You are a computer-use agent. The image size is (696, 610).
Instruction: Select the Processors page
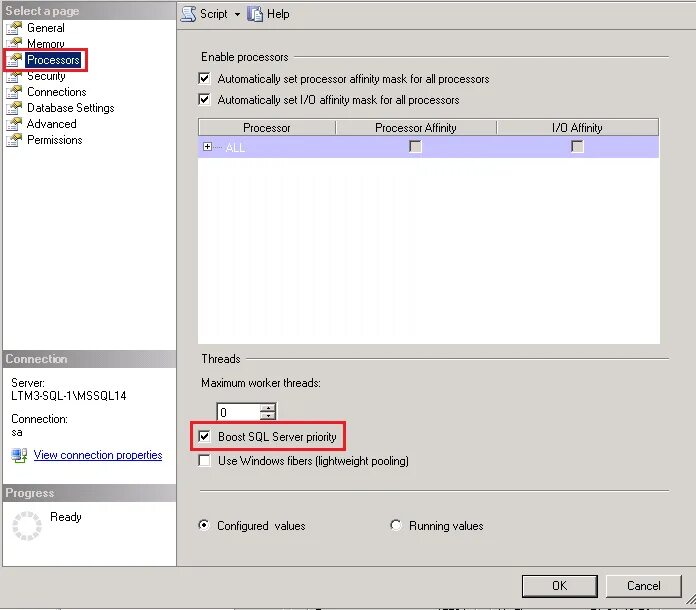click(x=53, y=60)
